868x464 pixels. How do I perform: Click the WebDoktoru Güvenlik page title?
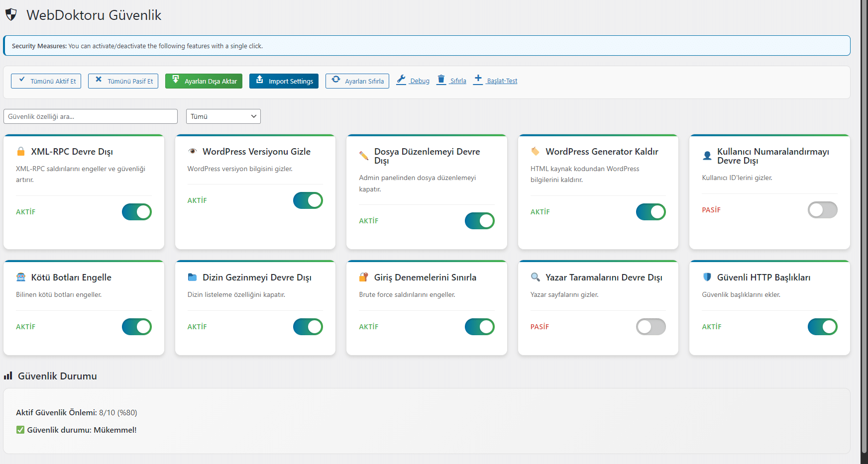94,15
